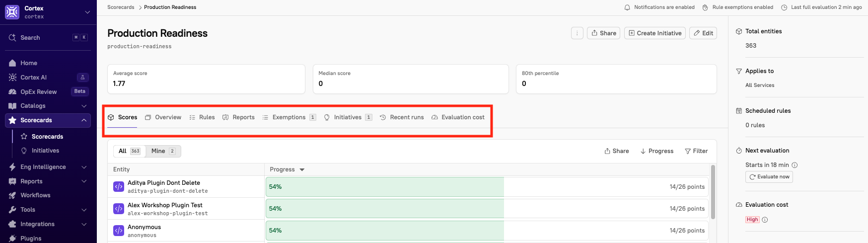Click the Anonymous 54% progress bar
Viewport: 868px width, 243px height.
coord(487,231)
